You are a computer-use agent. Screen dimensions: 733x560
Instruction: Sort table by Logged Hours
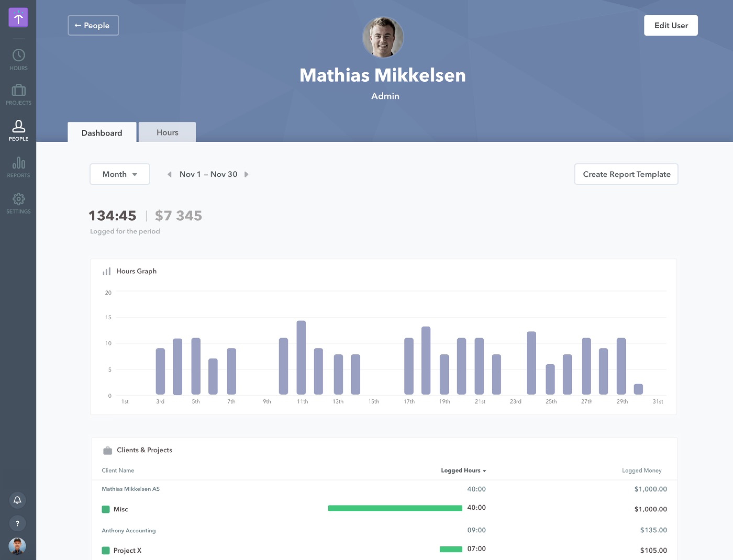pos(463,470)
